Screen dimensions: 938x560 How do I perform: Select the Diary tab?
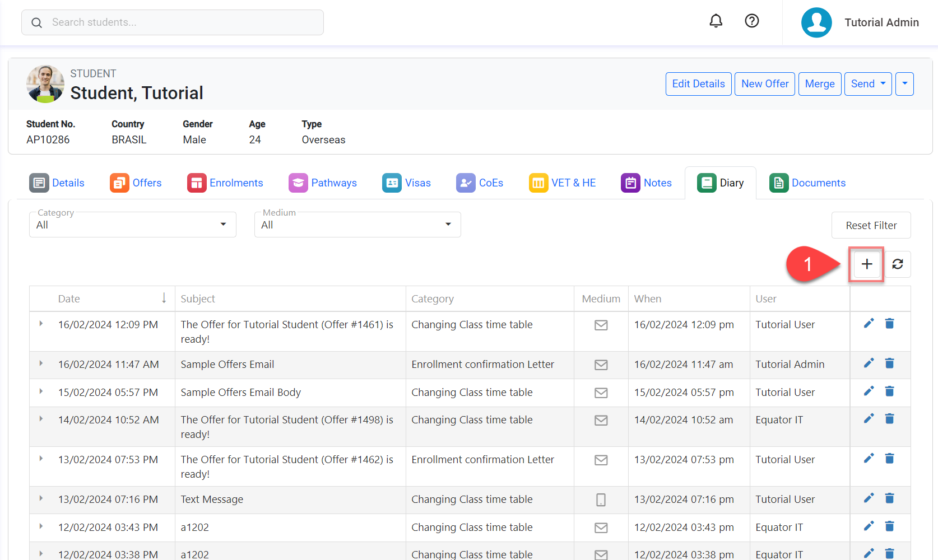(x=721, y=183)
